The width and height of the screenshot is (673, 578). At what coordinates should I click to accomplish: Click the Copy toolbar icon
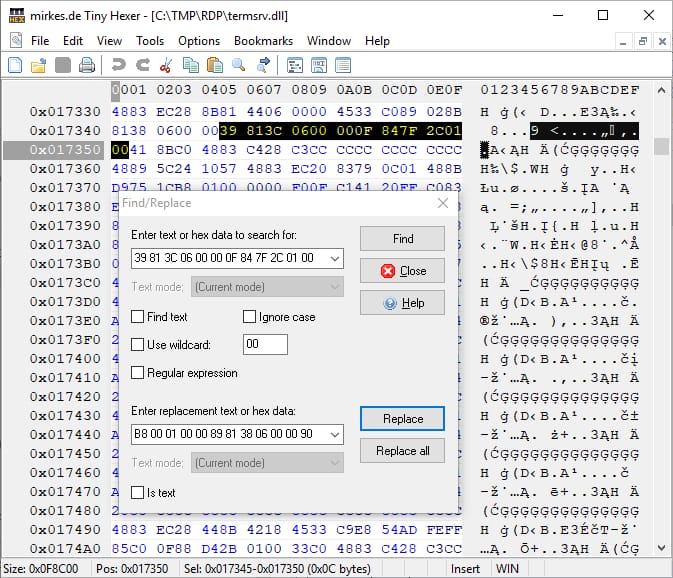190,65
